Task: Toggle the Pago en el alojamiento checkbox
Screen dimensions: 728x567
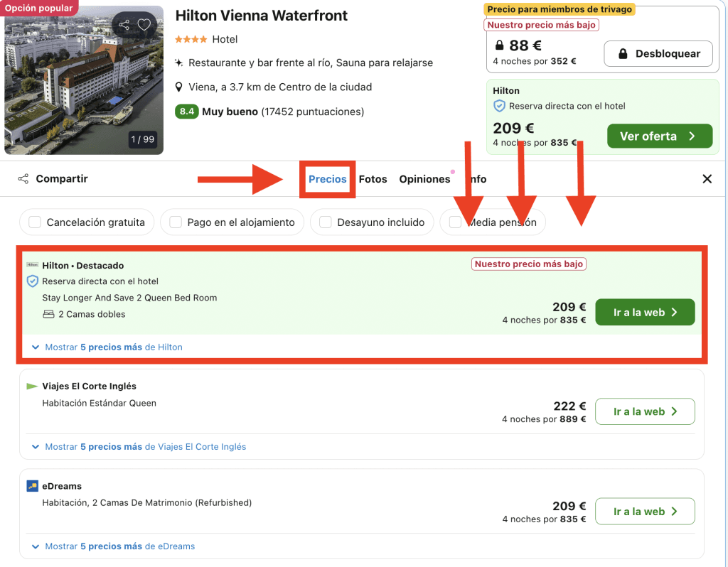Action: pos(176,222)
